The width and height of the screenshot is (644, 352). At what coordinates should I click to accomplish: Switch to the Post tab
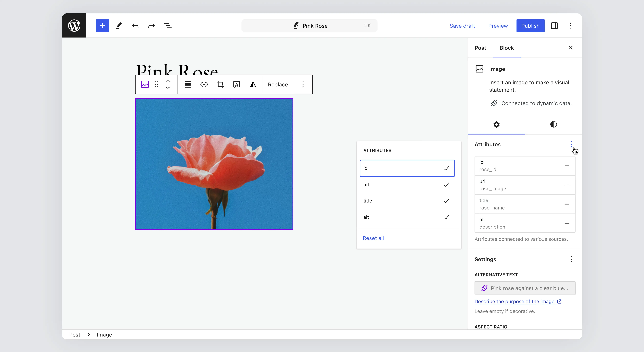point(480,48)
